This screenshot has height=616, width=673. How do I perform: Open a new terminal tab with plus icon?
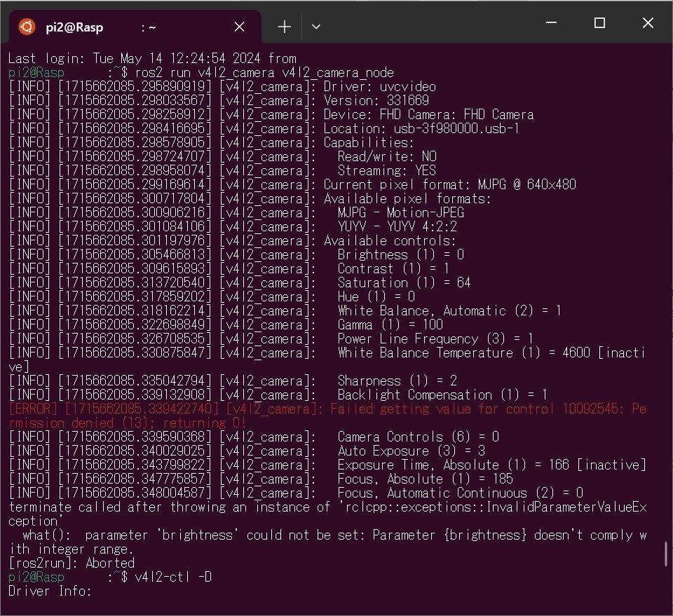285,27
